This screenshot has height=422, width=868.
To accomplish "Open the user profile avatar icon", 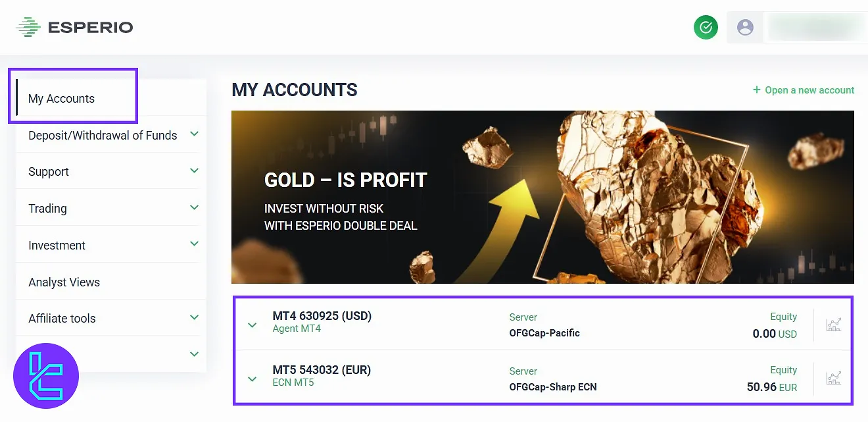I will (745, 28).
